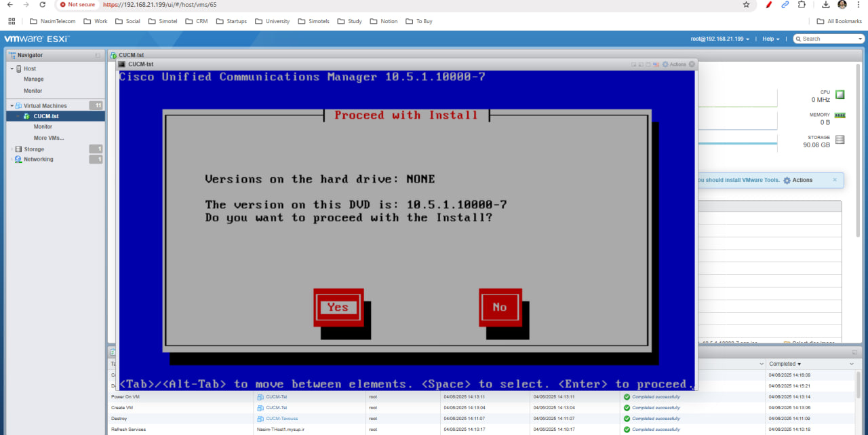The image size is (868, 435).
Task: Select Monitor under CUCM-tst
Action: tap(43, 127)
